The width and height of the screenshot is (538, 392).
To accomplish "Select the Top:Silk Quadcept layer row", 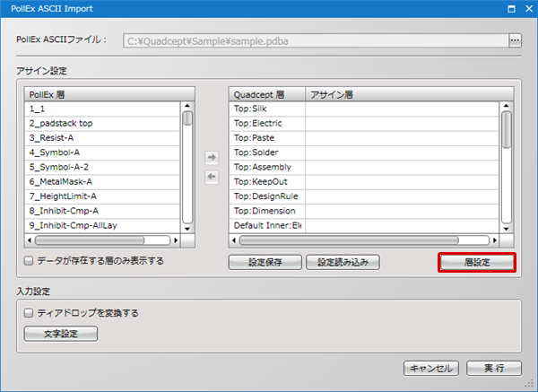I will pos(364,109).
